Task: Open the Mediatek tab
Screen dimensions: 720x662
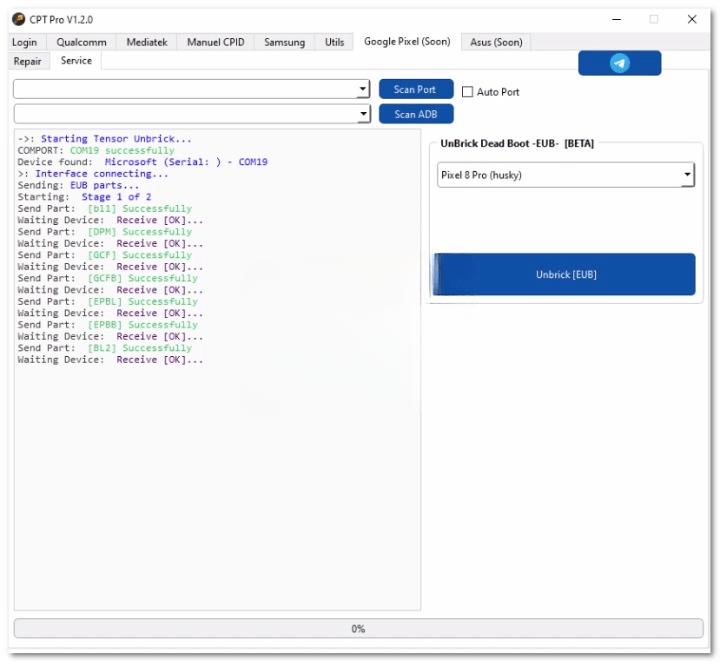Action: (x=147, y=42)
